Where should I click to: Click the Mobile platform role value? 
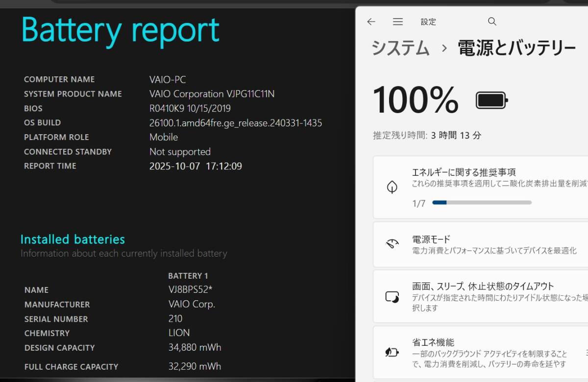(x=164, y=137)
